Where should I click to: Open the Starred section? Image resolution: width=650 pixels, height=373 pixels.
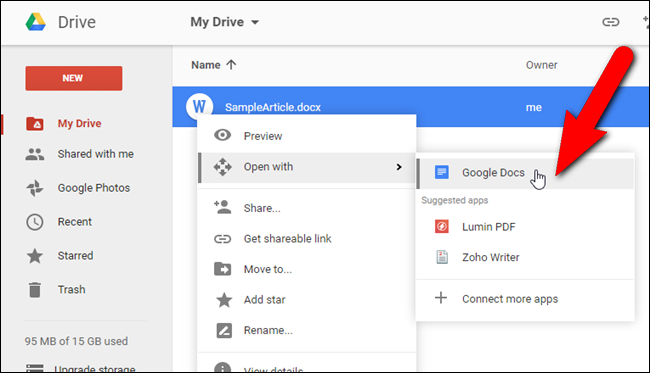pyautogui.click(x=75, y=256)
